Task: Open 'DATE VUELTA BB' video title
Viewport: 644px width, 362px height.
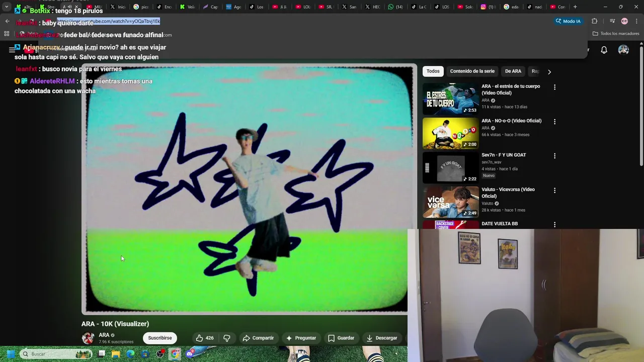Action: coord(500,224)
